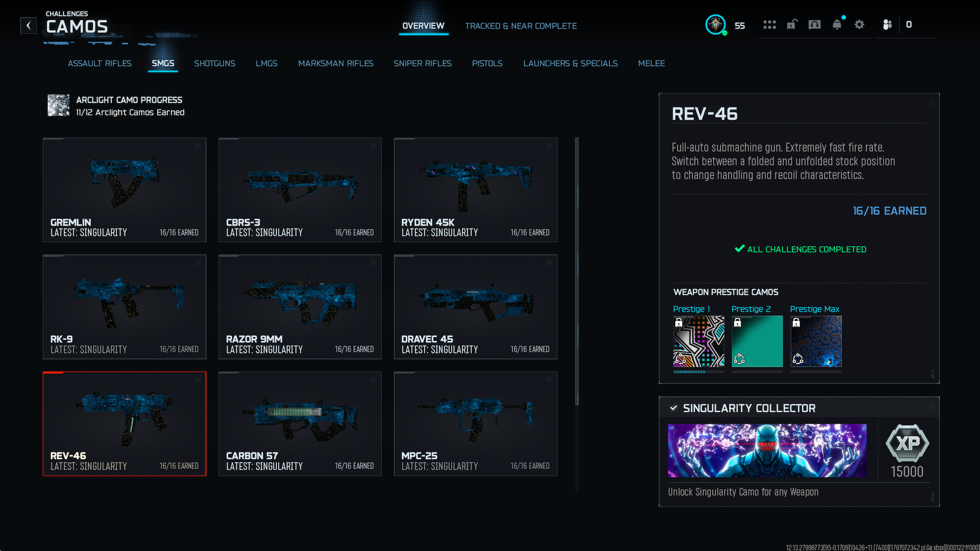Select the Pistols category
980x551 pixels.
tap(487, 63)
